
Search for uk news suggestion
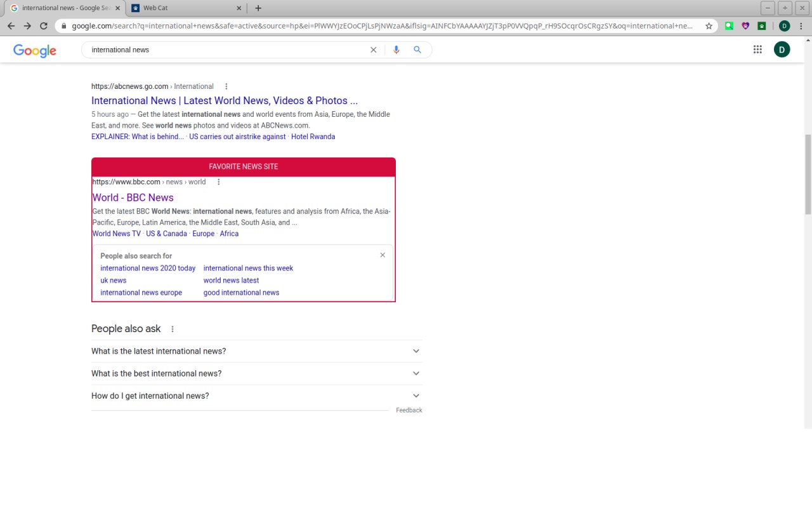tap(114, 280)
